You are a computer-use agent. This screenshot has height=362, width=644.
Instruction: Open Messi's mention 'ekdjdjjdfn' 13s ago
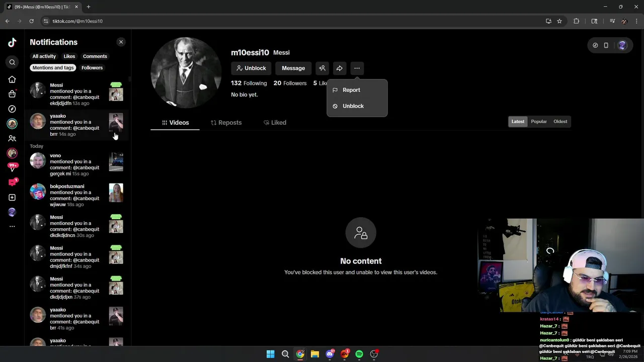[x=76, y=95]
